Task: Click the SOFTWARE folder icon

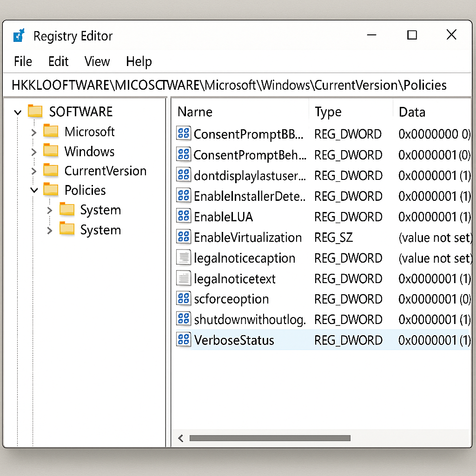Action: (35, 111)
